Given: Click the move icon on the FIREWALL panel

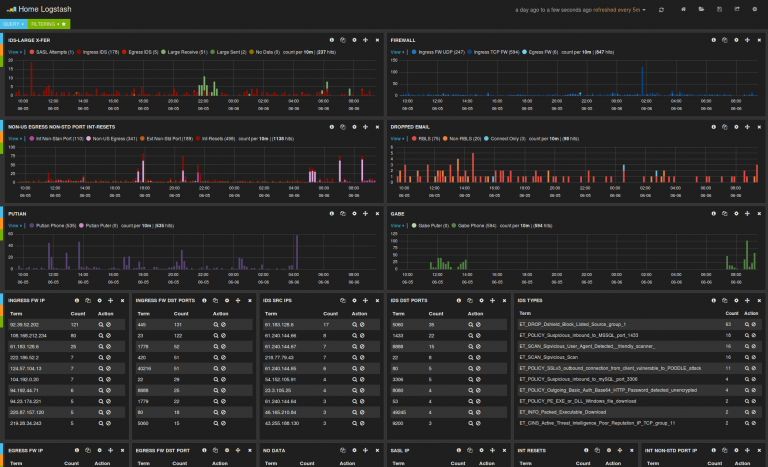Looking at the screenshot, I should [x=747, y=40].
